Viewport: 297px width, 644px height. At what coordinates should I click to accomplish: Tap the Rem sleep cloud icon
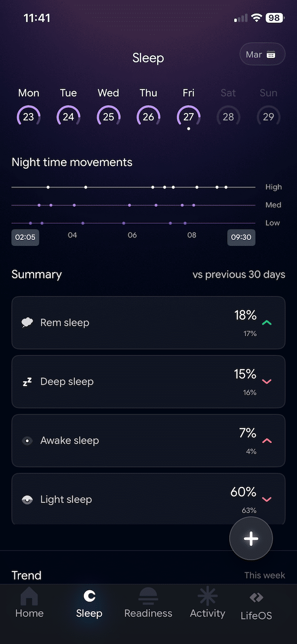[x=27, y=323]
